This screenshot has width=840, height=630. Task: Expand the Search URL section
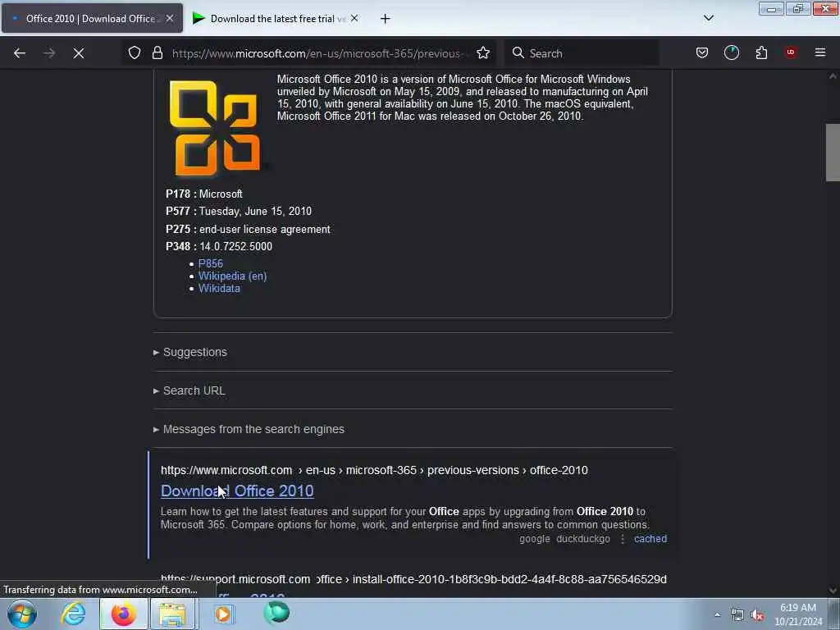coord(189,390)
